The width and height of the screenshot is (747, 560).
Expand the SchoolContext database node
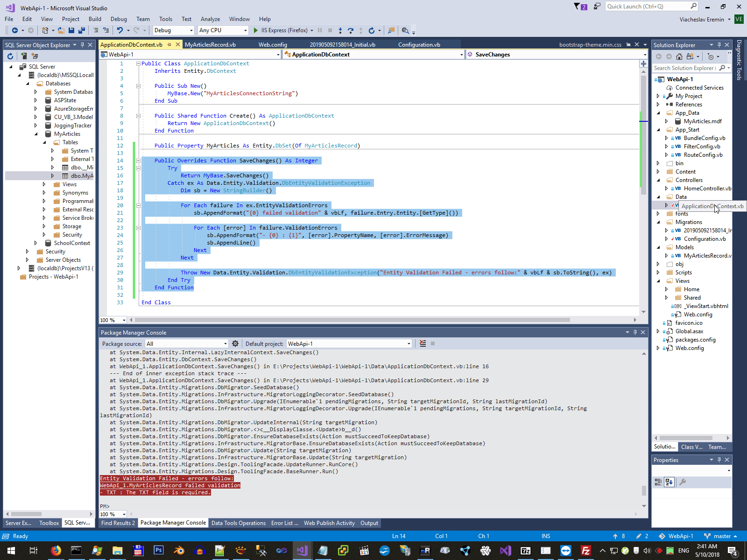click(36, 243)
